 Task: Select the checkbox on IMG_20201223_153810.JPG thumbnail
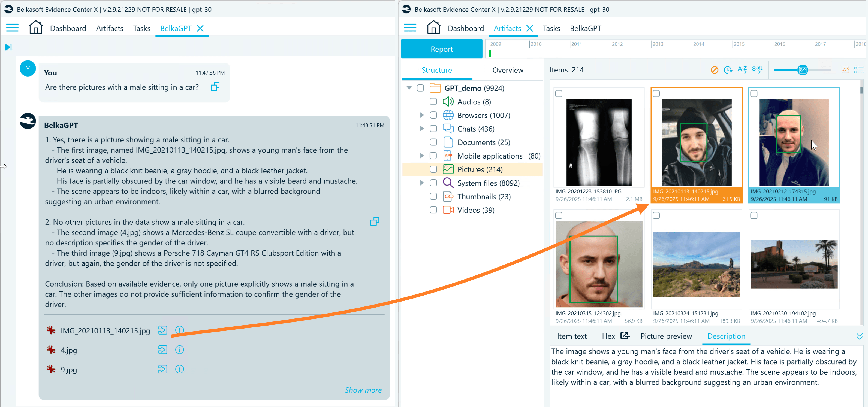click(559, 94)
